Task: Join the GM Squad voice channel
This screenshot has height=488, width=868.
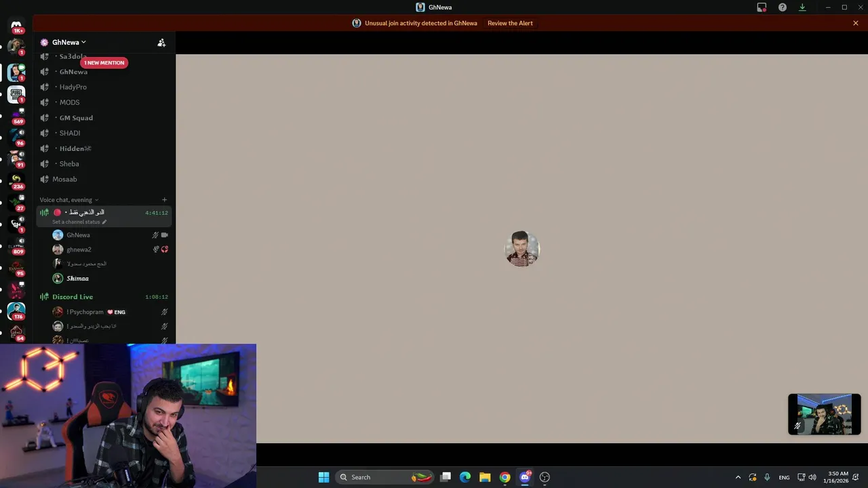Action: [104, 118]
